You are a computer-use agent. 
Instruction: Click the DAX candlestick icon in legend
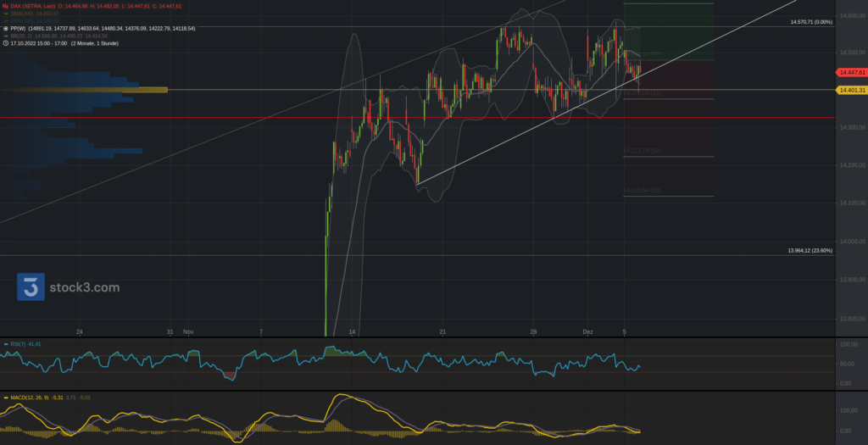[5, 5]
